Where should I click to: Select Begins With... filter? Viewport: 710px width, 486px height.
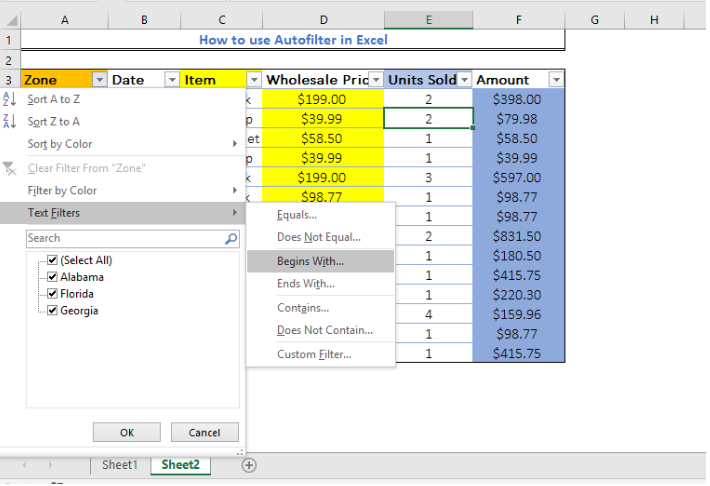pyautogui.click(x=320, y=261)
